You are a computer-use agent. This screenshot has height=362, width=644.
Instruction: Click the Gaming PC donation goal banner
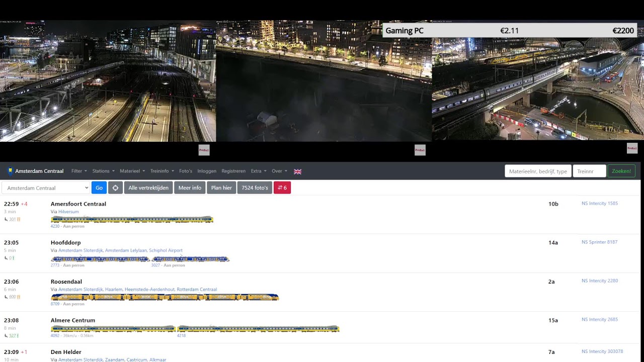510,30
